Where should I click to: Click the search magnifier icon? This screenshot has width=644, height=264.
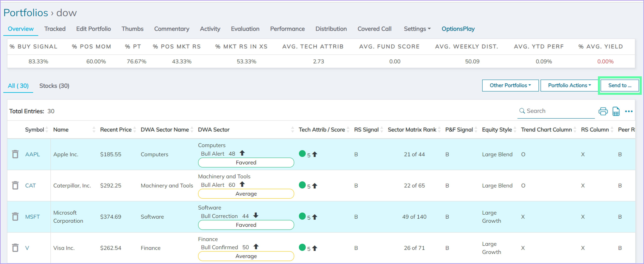pyautogui.click(x=522, y=110)
